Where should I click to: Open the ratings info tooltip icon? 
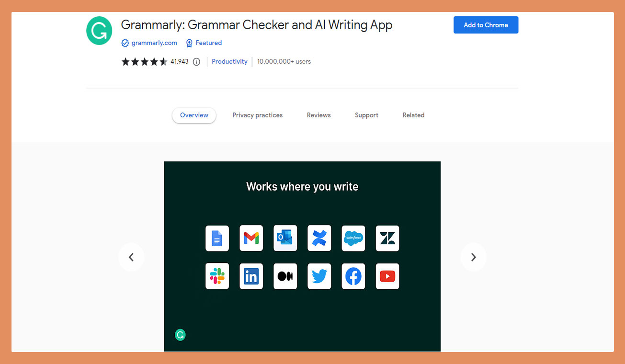[196, 61]
